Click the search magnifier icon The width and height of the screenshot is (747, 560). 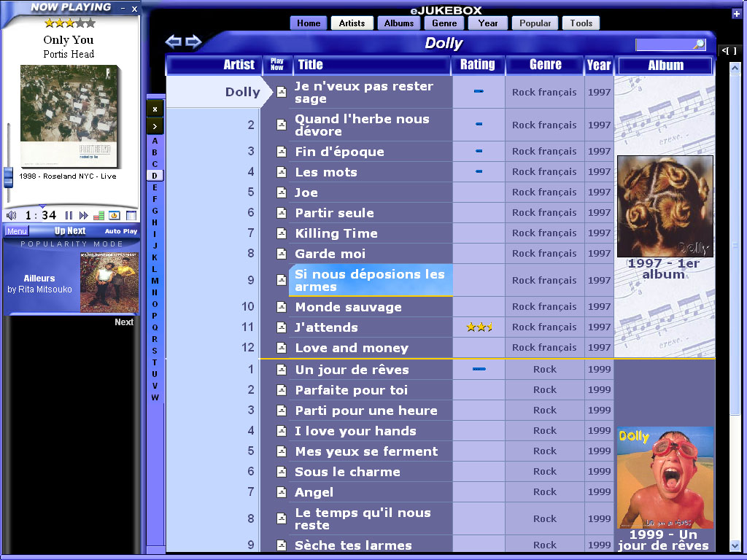[699, 45]
